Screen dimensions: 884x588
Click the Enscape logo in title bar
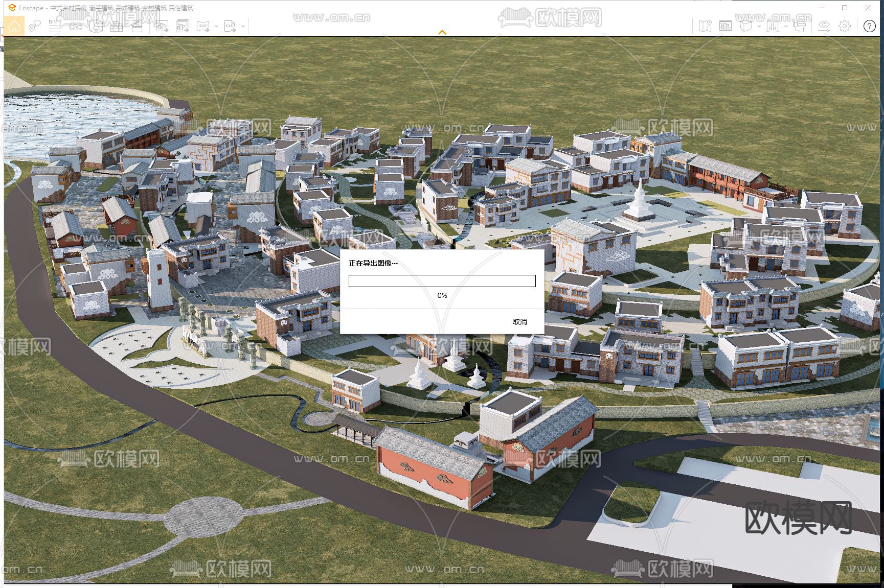[12, 8]
